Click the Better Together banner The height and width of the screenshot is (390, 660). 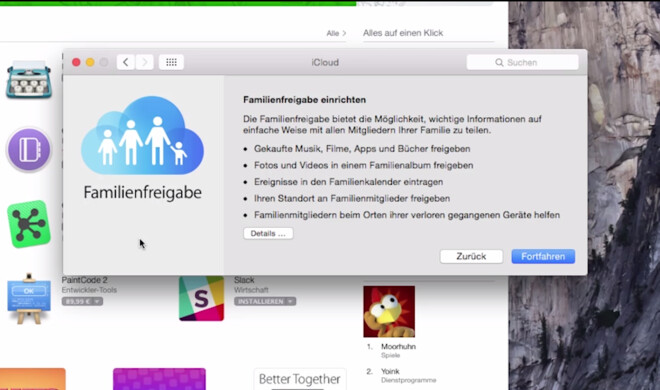[300, 379]
